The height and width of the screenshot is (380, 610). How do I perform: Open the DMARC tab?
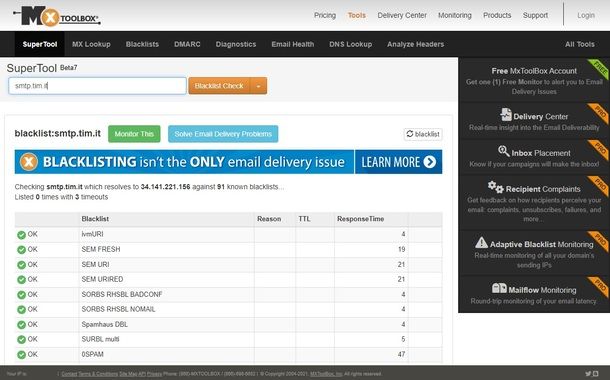click(x=187, y=44)
